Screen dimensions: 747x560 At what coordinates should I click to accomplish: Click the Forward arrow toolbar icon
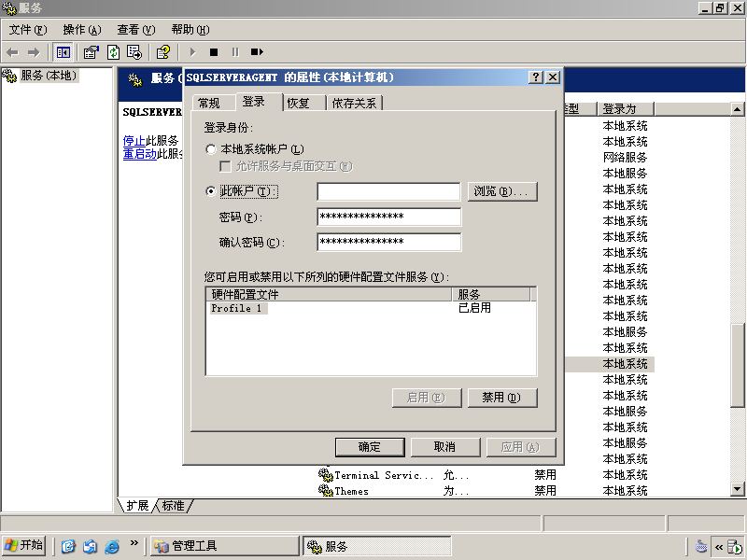pyautogui.click(x=34, y=52)
